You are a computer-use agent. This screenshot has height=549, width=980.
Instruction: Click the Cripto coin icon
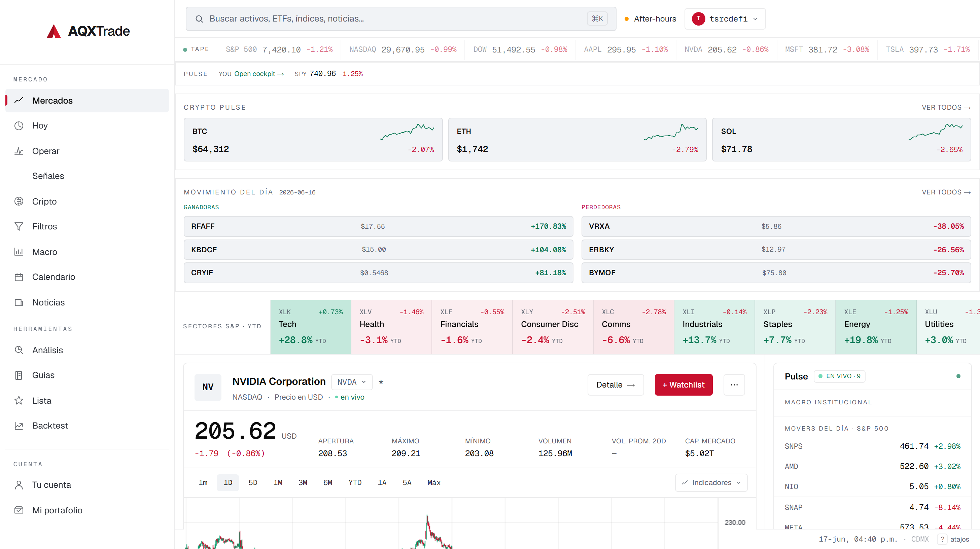(x=19, y=201)
